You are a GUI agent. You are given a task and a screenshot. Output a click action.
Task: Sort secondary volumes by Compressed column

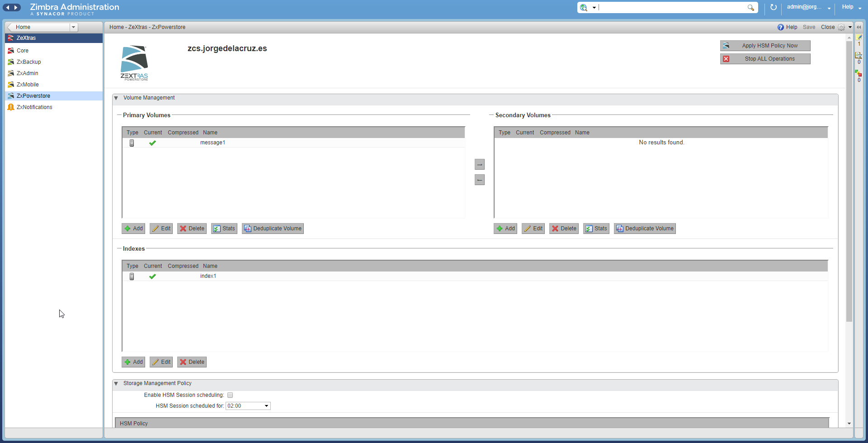click(x=555, y=133)
